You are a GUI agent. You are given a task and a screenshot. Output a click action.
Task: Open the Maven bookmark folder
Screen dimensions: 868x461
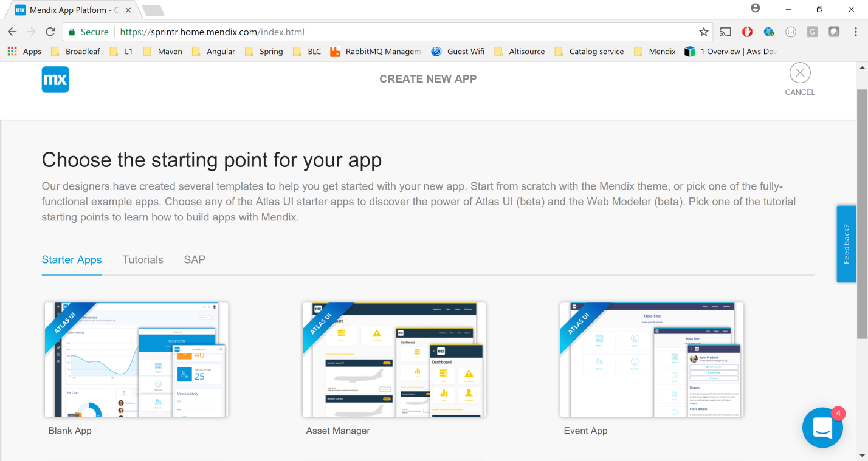(x=162, y=52)
